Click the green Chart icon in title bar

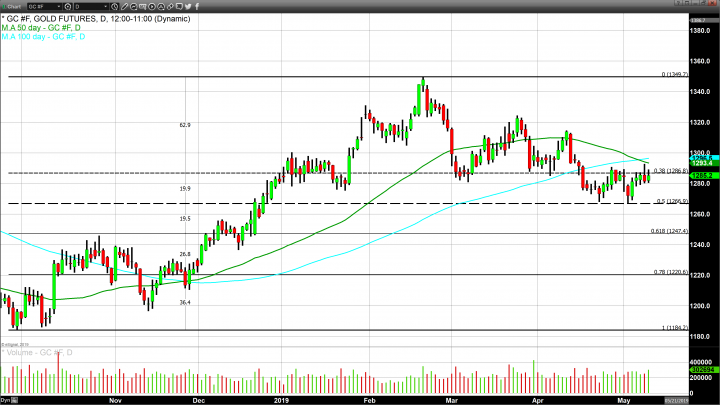tap(5, 3)
